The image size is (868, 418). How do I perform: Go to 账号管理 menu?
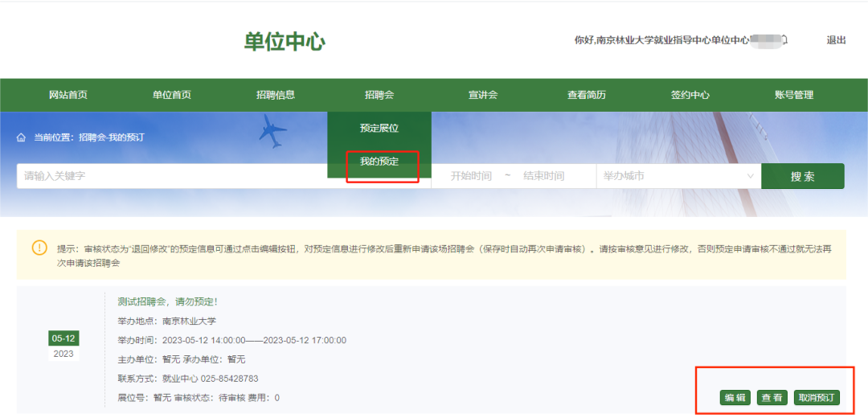[x=794, y=95]
